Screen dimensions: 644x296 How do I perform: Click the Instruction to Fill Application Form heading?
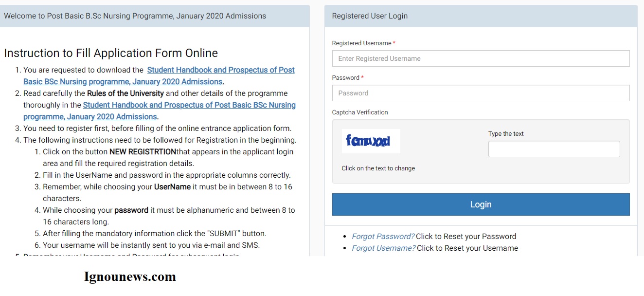point(111,53)
